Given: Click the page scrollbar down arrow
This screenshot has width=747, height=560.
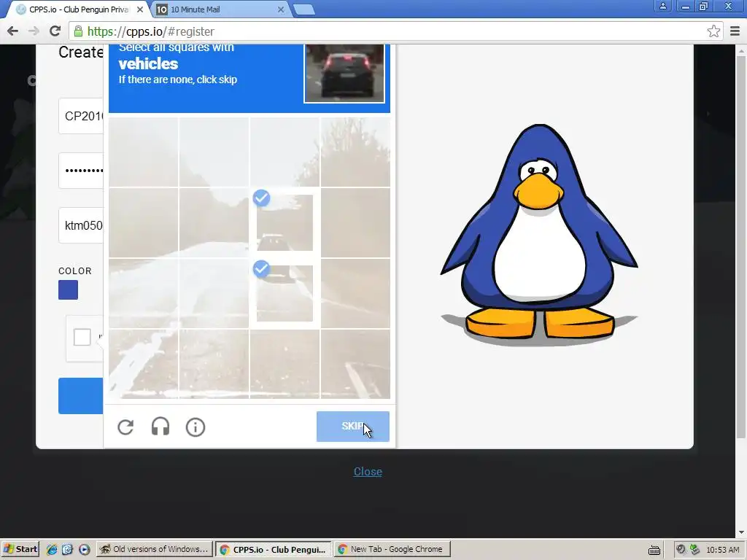Looking at the screenshot, I should point(742,533).
